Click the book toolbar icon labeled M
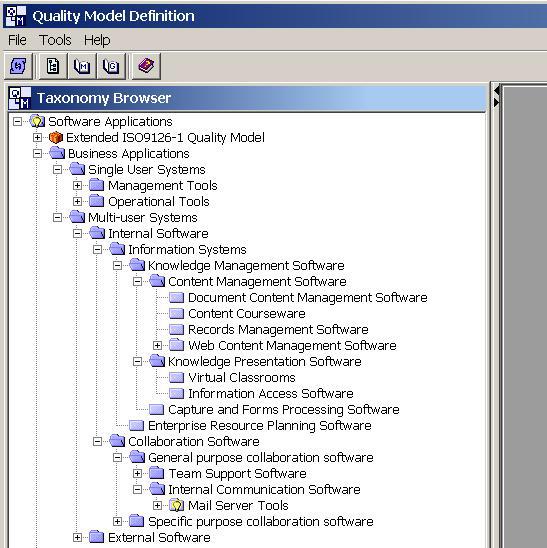 click(x=82, y=66)
